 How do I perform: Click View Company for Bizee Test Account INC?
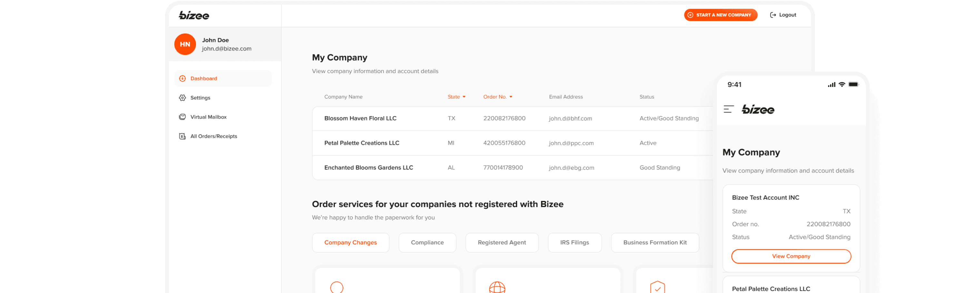[x=791, y=257]
